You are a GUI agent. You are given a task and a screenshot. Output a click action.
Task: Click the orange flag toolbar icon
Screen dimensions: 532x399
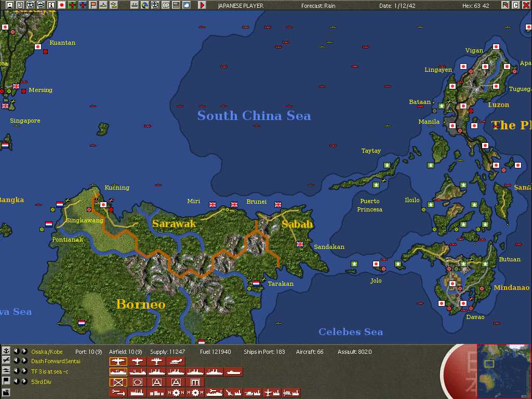(93, 5)
